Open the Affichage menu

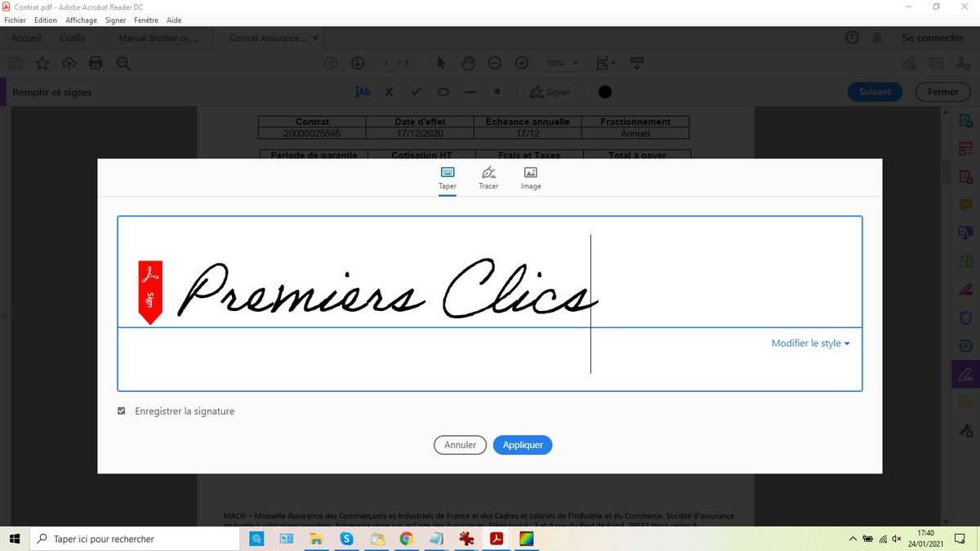pyautogui.click(x=82, y=20)
